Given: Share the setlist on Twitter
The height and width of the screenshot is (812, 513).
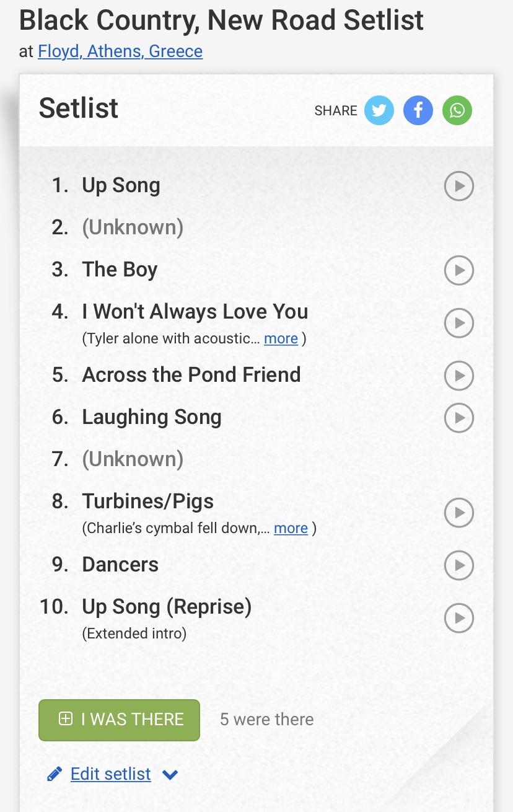Looking at the screenshot, I should click(x=379, y=110).
